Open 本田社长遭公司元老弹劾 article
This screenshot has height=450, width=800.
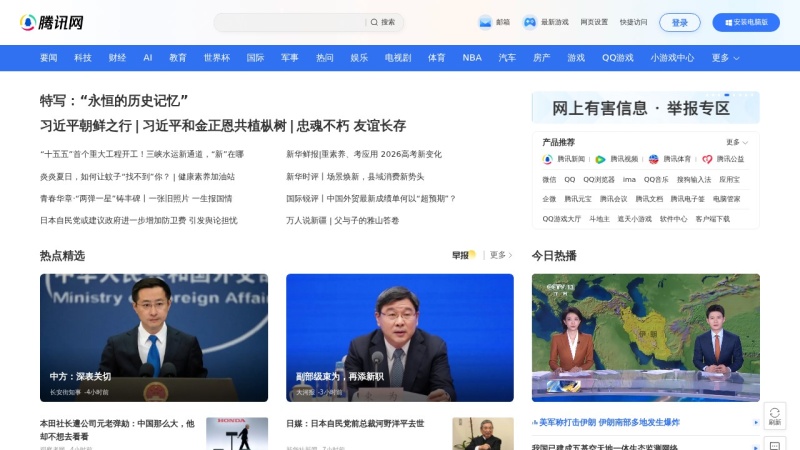[x=117, y=430]
